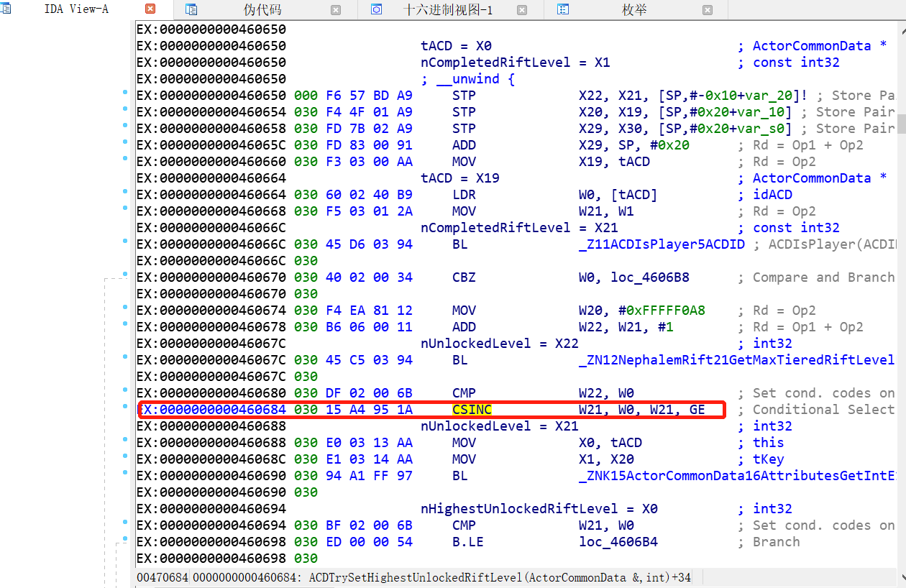Click the CBZ mnemonic
The height and width of the screenshot is (588, 906).
pos(464,277)
